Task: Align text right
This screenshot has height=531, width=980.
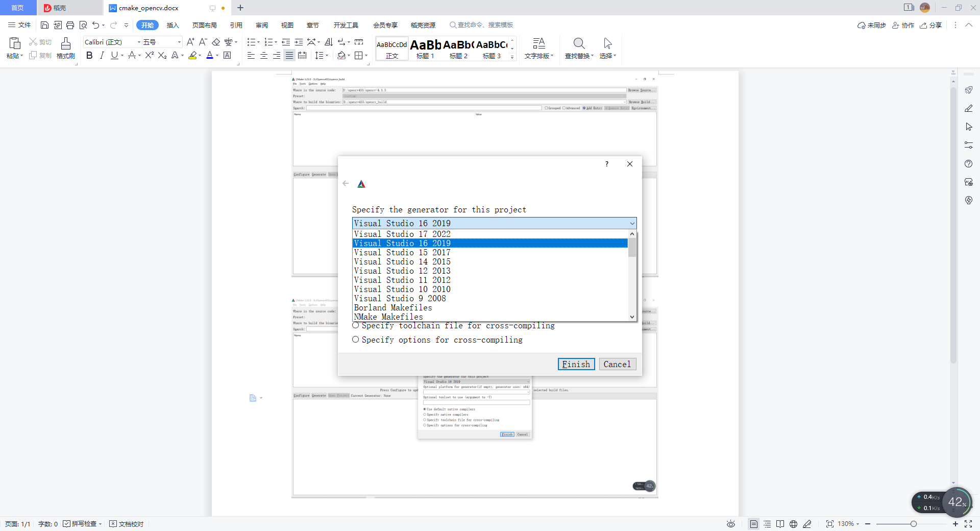Action: point(277,55)
